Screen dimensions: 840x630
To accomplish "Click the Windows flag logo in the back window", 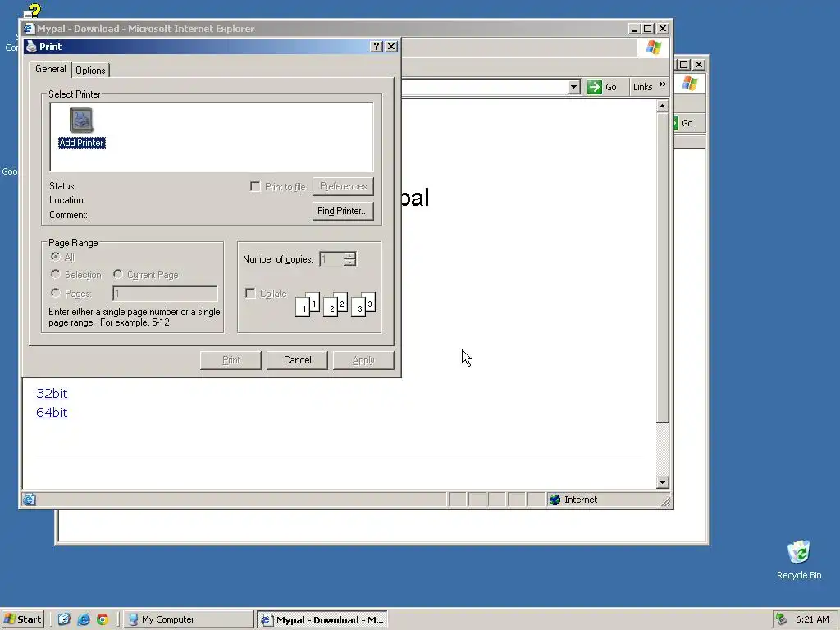I will [690, 84].
